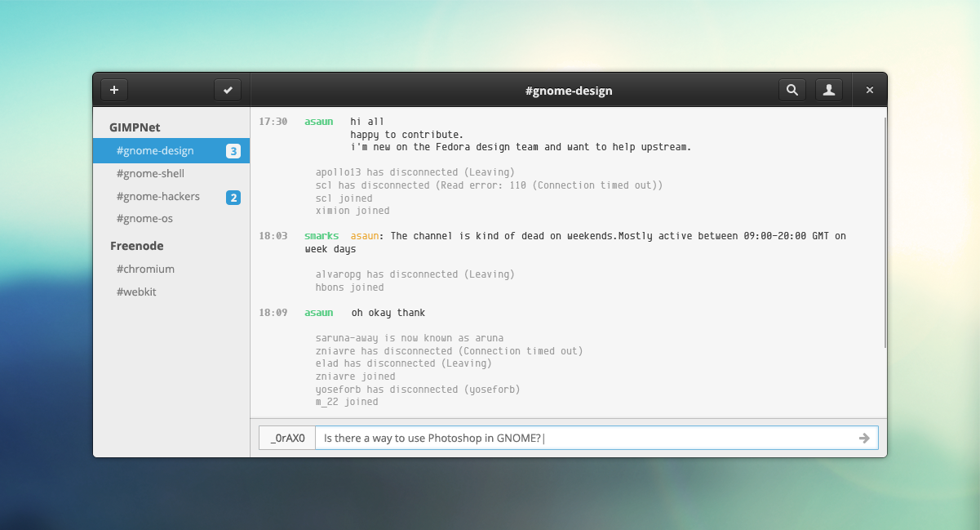
Task: Click the unread badge 3 on #gnome-design
Action: pos(233,151)
